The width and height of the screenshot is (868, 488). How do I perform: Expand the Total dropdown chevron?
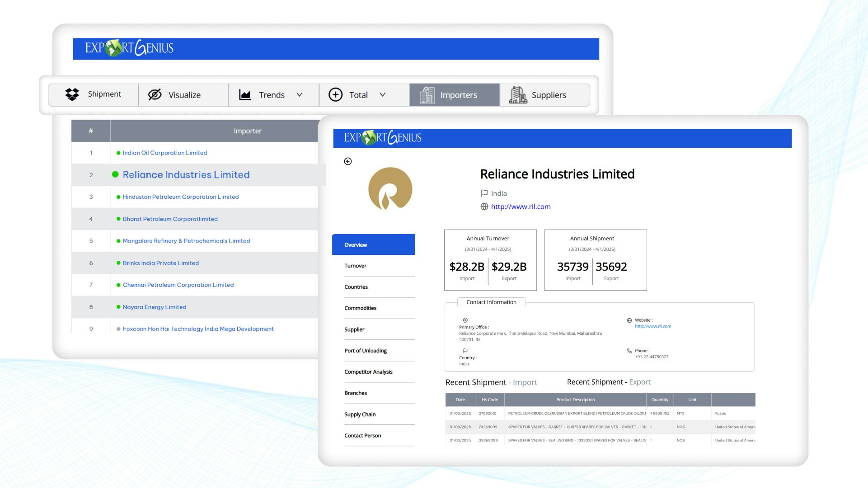pyautogui.click(x=382, y=95)
